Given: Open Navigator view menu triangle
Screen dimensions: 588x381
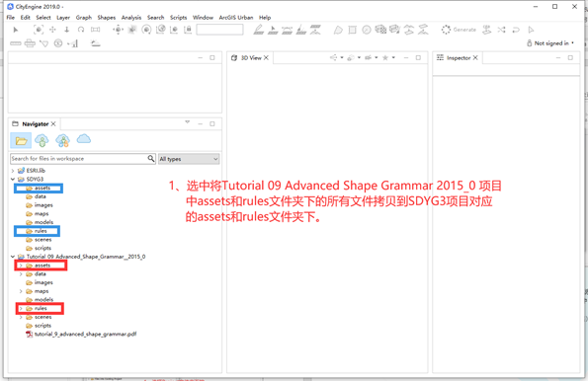Looking at the screenshot, I should (x=188, y=122).
